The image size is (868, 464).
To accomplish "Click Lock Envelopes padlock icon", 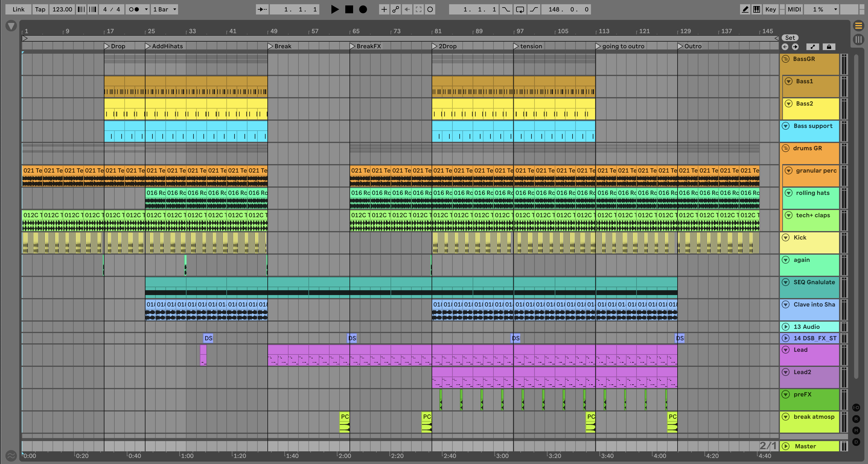I will coord(829,47).
